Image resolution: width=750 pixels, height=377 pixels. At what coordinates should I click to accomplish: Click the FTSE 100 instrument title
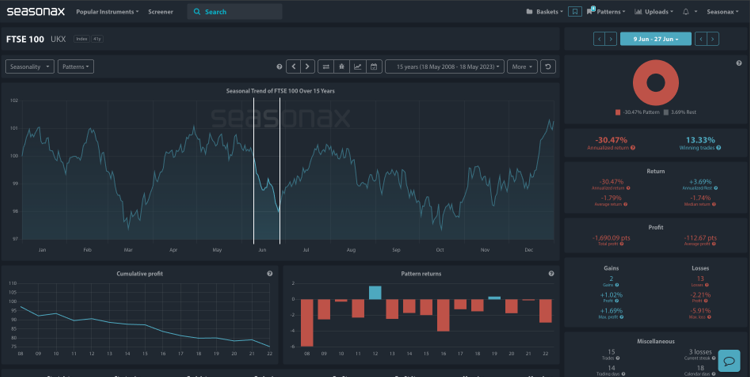point(25,39)
